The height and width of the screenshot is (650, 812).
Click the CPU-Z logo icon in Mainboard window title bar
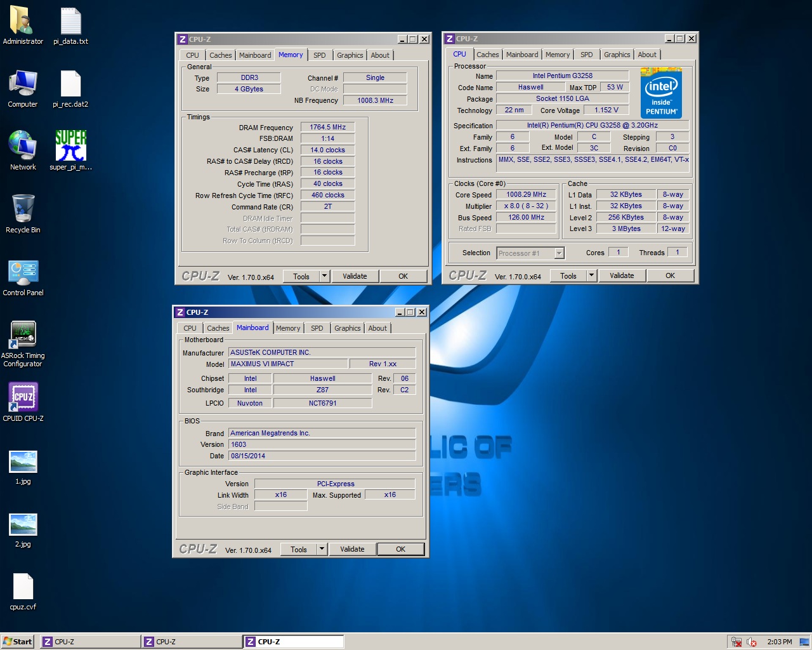pos(180,312)
